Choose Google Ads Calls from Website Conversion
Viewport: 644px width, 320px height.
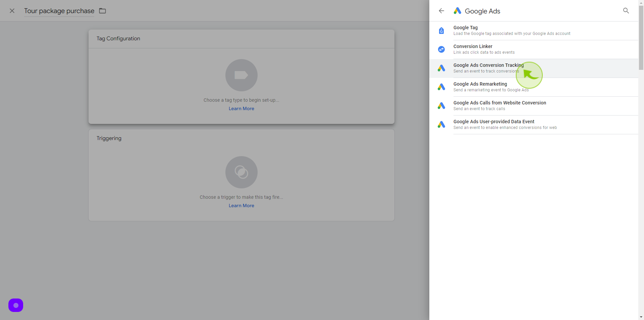tap(534, 106)
